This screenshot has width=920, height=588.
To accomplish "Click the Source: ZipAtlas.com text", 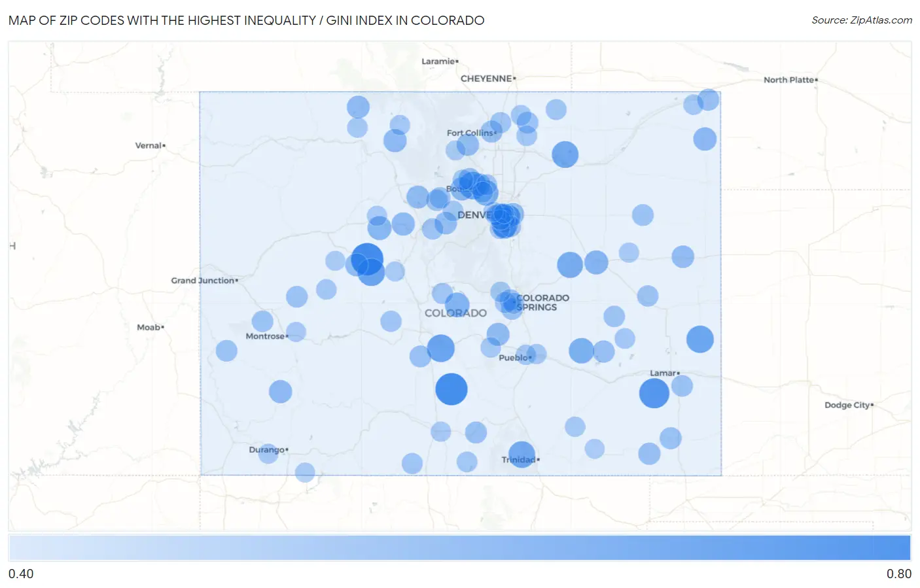I will pyautogui.click(x=862, y=20).
